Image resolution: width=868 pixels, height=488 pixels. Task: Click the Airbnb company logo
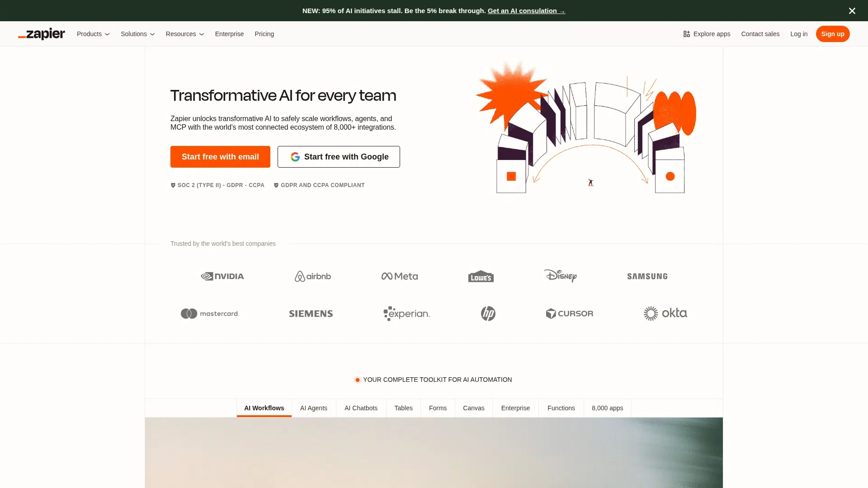(313, 276)
